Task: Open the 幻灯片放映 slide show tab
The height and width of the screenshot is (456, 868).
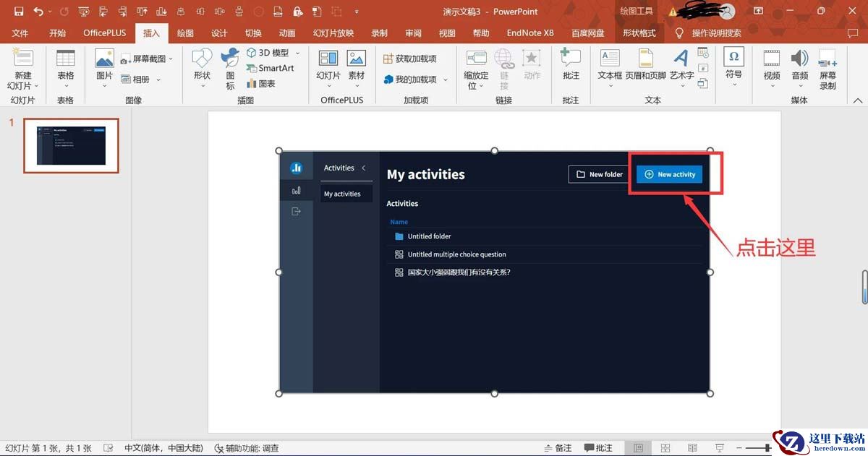Action: point(333,33)
